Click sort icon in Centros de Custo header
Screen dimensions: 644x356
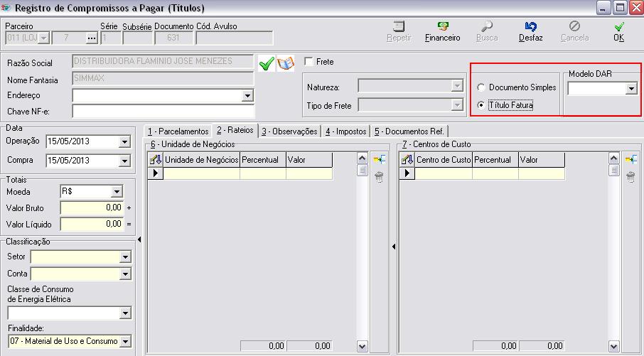tap(407, 160)
